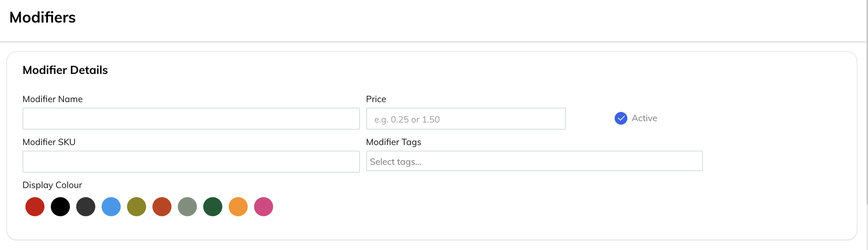Select the dark green display colour
Image resolution: width=868 pixels, height=250 pixels.
(213, 207)
